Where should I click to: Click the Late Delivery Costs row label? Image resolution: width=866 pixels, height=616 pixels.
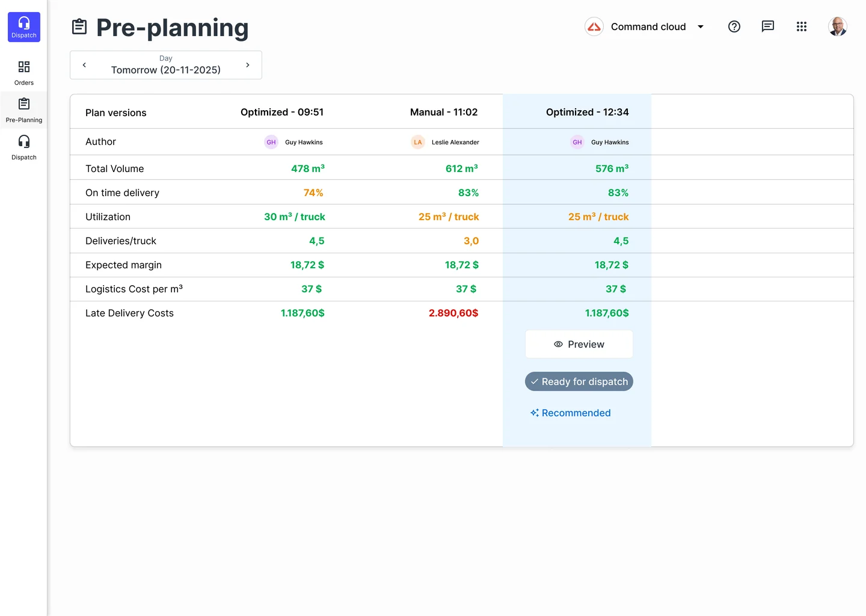130,313
